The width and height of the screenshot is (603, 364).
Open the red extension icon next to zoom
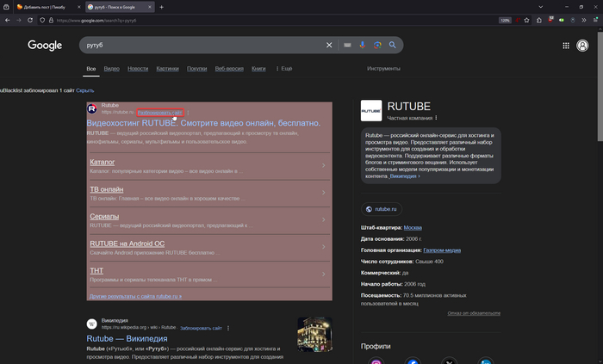[x=518, y=21]
